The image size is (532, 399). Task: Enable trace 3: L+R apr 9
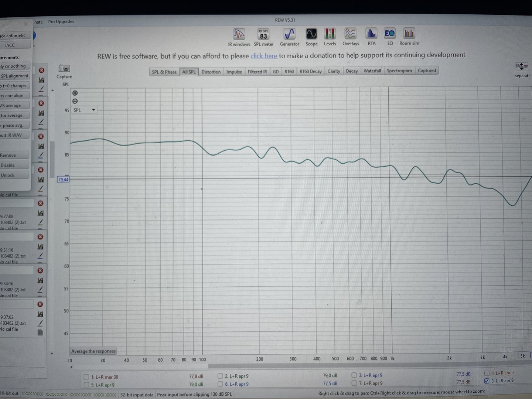[x=354, y=375]
